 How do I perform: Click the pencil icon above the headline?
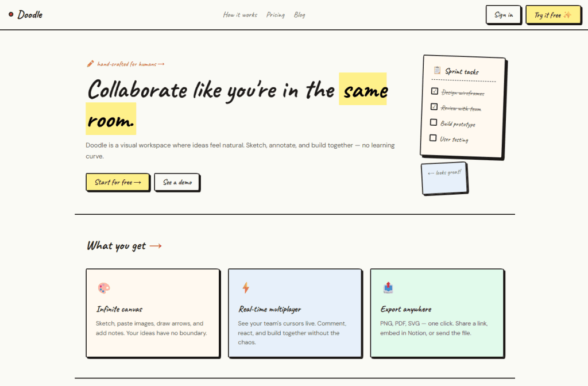pos(90,64)
